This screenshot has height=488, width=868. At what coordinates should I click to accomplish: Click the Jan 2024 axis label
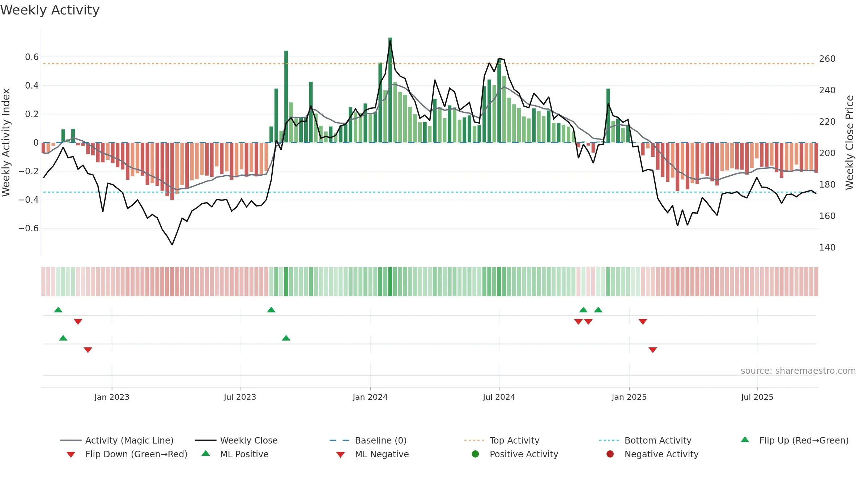pyautogui.click(x=370, y=397)
